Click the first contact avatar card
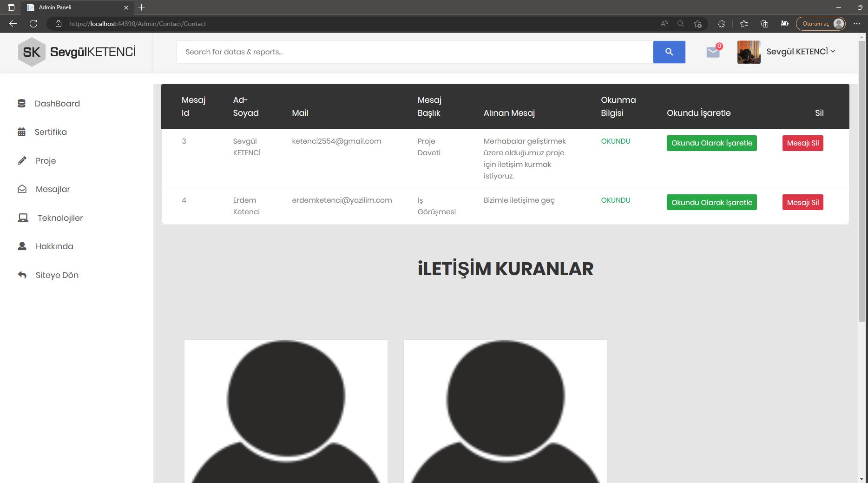The width and height of the screenshot is (868, 483). coord(286,411)
